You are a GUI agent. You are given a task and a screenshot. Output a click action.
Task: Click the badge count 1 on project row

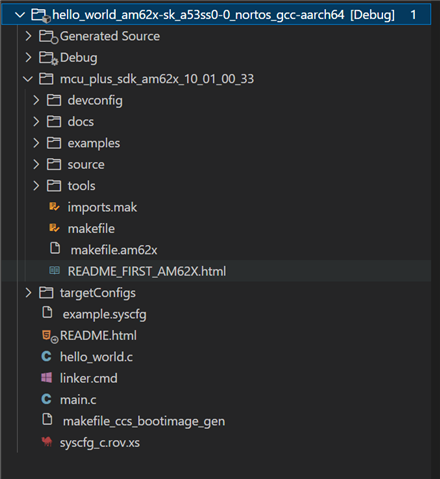(413, 15)
